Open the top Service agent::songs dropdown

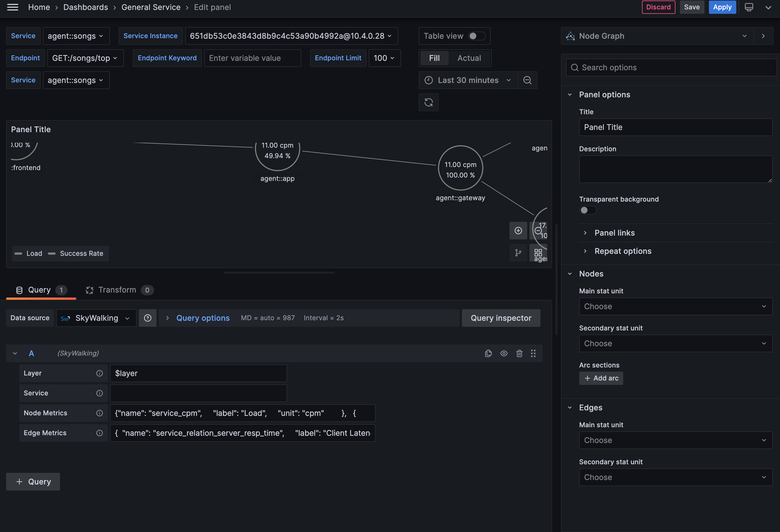pyautogui.click(x=76, y=36)
